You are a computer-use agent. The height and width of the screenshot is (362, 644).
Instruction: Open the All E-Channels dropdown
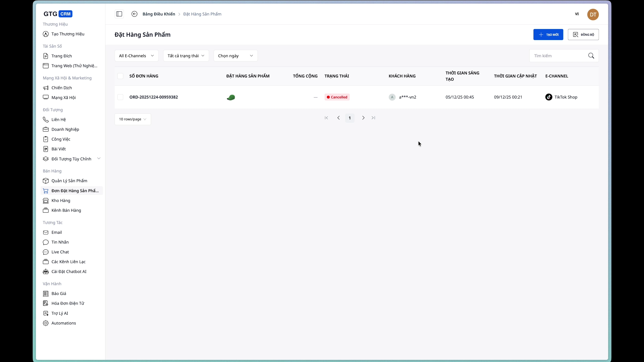[x=136, y=55]
